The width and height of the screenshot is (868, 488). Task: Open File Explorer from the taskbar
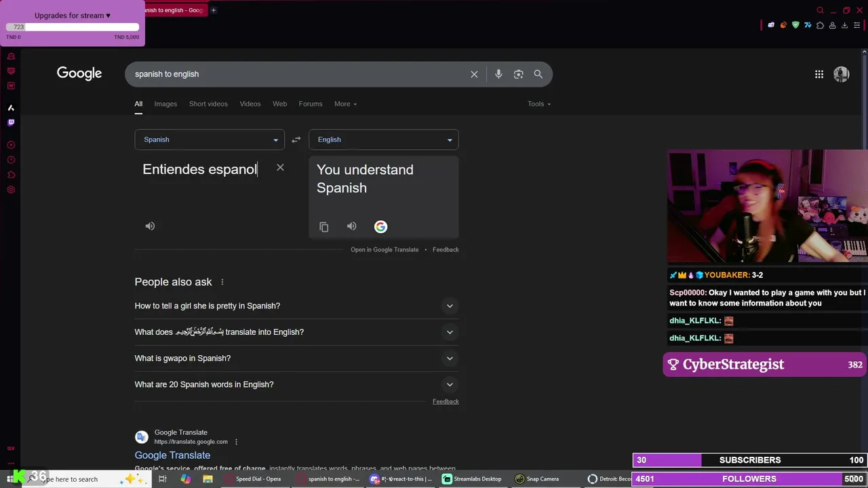(x=208, y=479)
